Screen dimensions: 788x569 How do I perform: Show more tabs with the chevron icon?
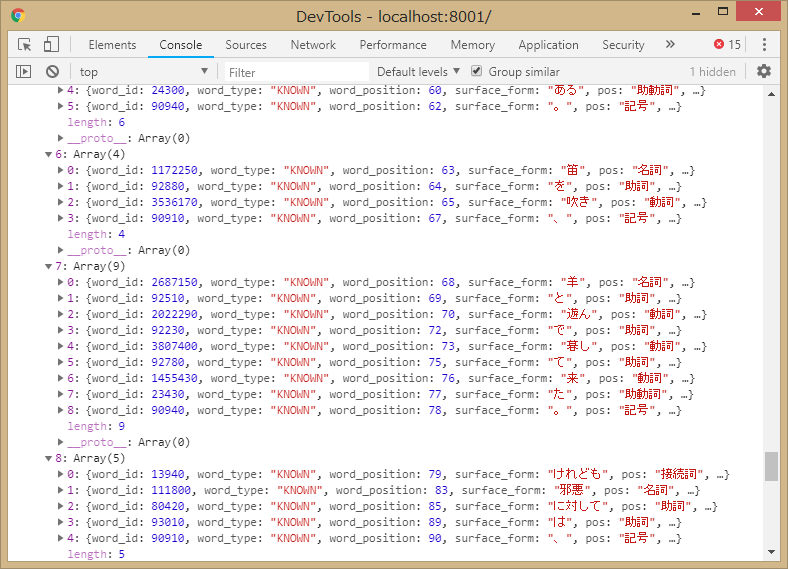click(670, 45)
